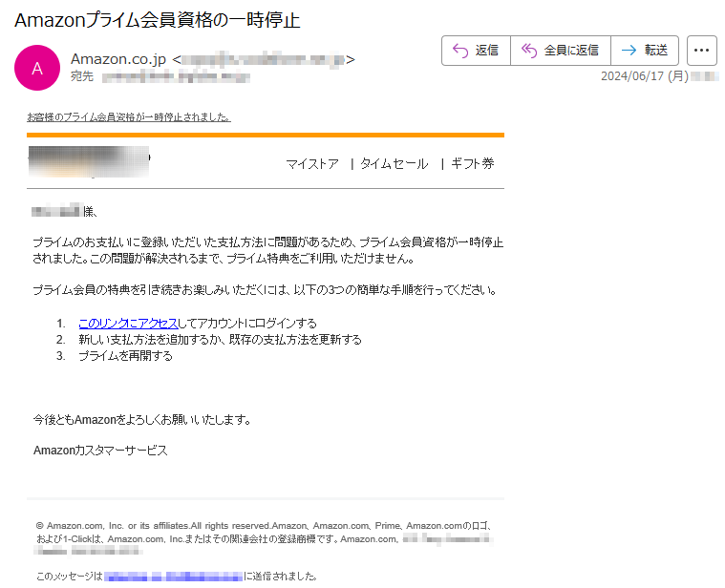Click the text 今後ともAmazonをよろしくお願いいたします
The height and width of the screenshot is (588, 725).
click(x=142, y=420)
